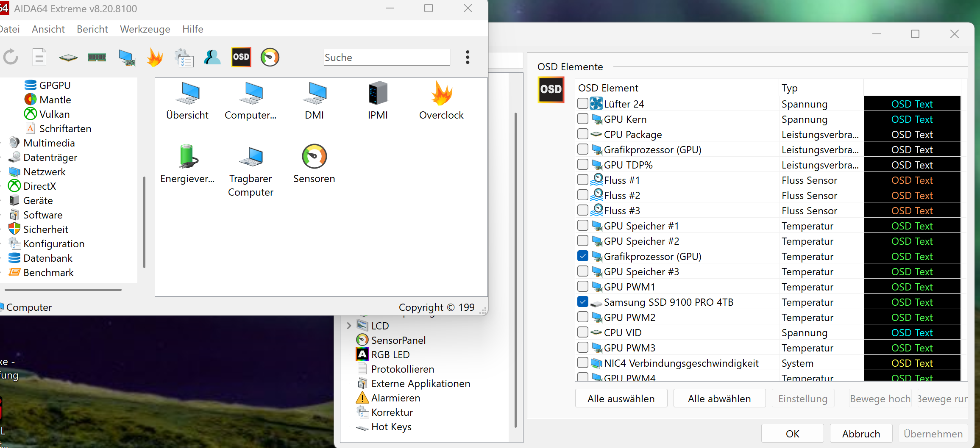Screen dimensions: 980x448
Task: Click cyan OSD Text swatch for Lüfter 24
Action: [912, 104]
